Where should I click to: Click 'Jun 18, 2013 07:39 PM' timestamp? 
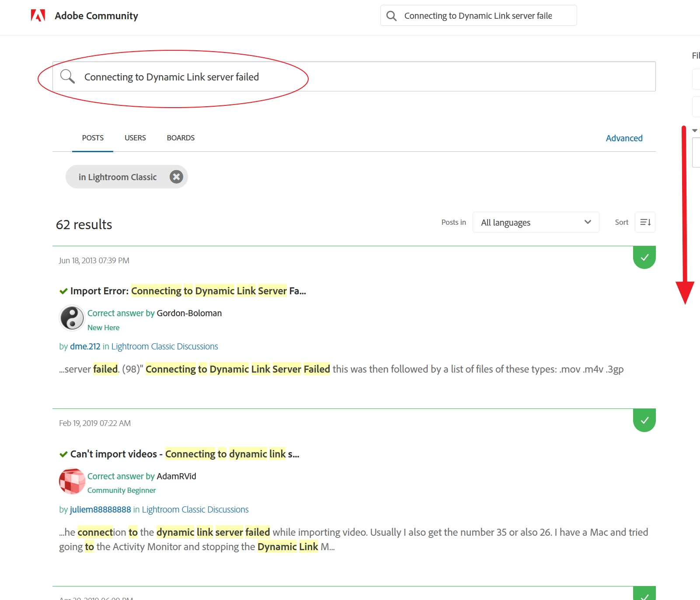(x=94, y=261)
